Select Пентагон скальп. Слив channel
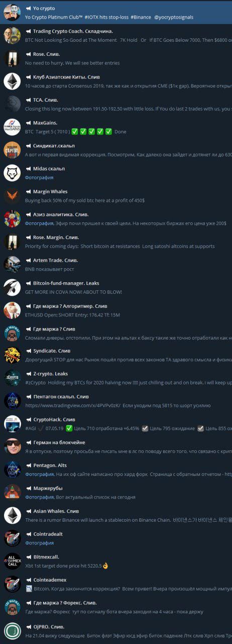 point(116,401)
